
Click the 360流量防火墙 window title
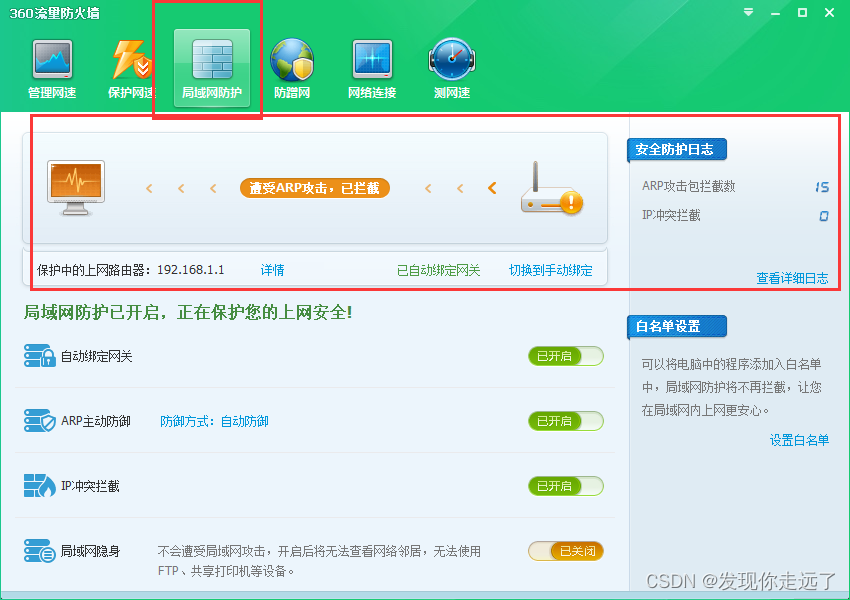pyautogui.click(x=54, y=14)
